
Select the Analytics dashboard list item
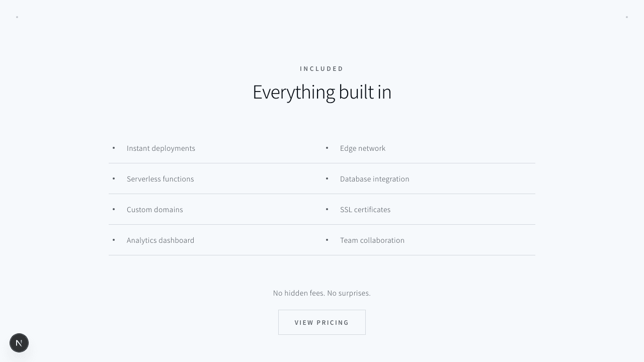click(160, 240)
